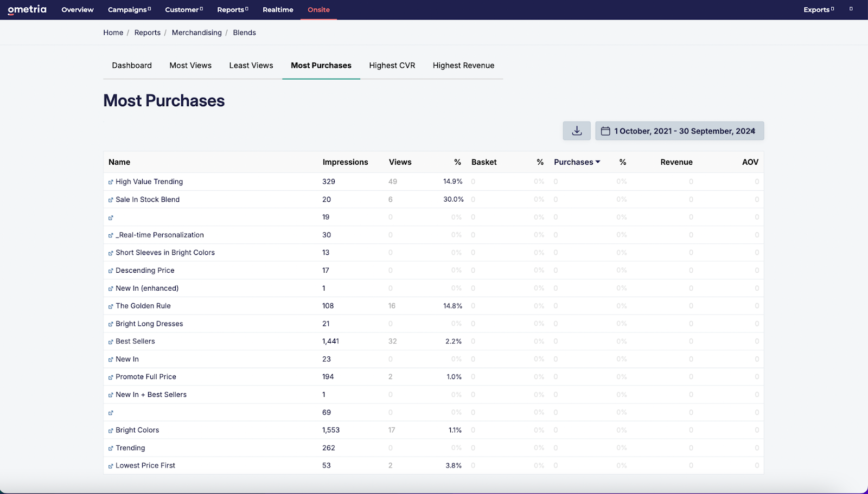Click the Ometria logo
Screen dimensions: 868x494
pyautogui.click(x=26, y=9)
